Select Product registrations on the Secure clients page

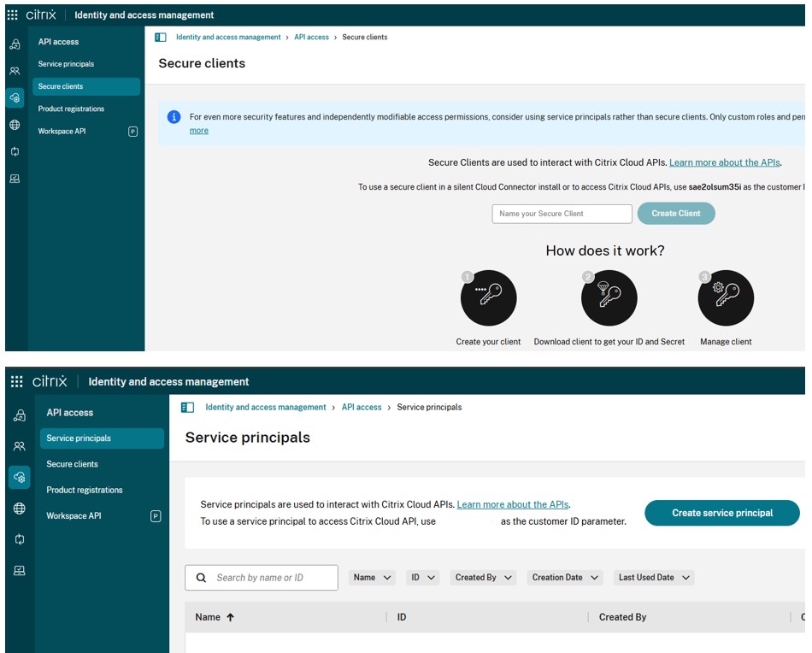point(71,109)
